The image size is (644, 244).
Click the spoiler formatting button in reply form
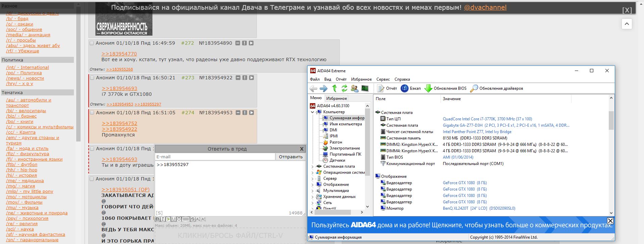(186, 219)
